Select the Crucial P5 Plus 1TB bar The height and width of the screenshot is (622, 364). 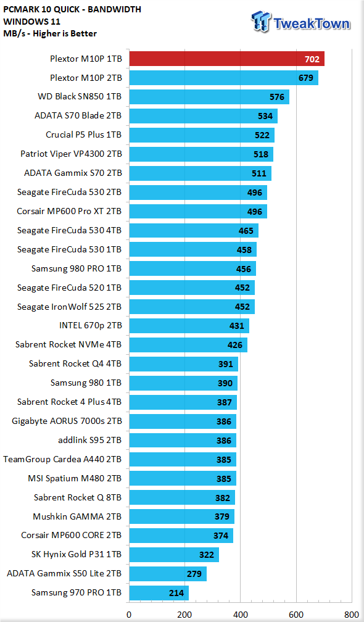point(202,135)
